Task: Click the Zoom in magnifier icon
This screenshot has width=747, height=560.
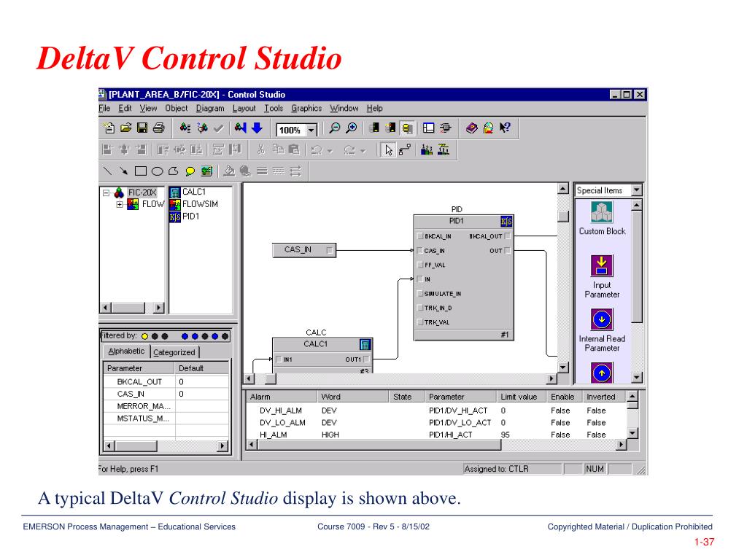Action: tap(352, 128)
